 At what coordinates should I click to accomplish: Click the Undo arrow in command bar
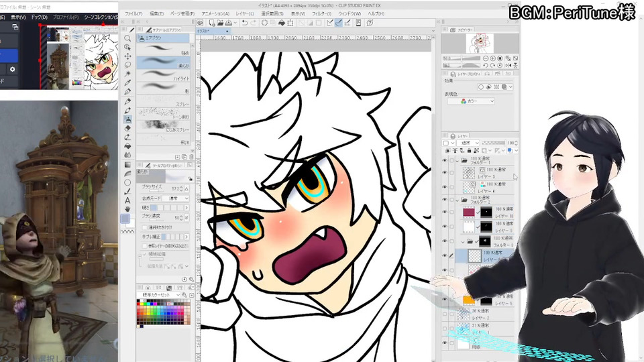click(244, 23)
